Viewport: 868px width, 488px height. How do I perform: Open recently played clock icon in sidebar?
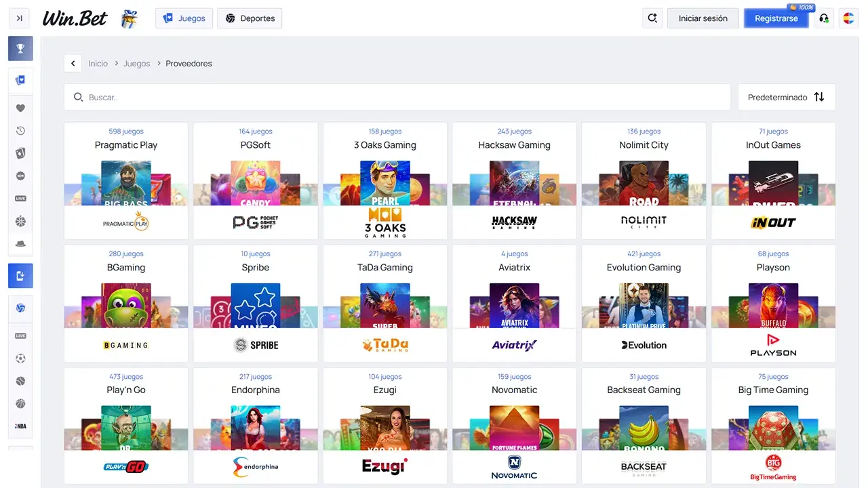pos(20,131)
